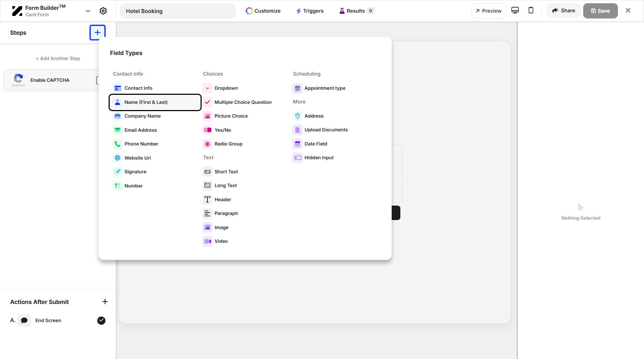Image resolution: width=644 pixels, height=359 pixels.
Task: Select the Appointment type label
Action: [x=325, y=88]
